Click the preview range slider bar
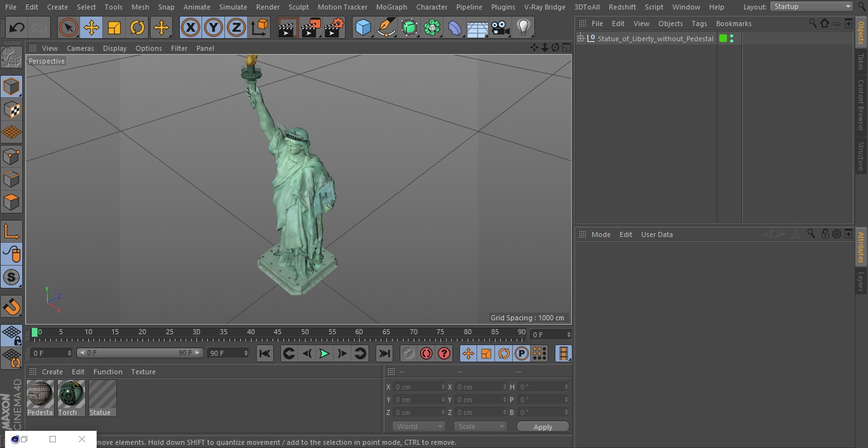This screenshot has height=448, width=868. (x=140, y=353)
